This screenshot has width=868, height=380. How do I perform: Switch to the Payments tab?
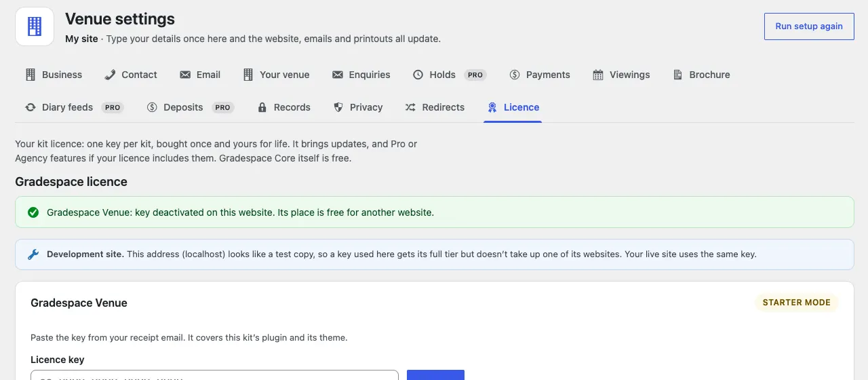click(x=540, y=75)
